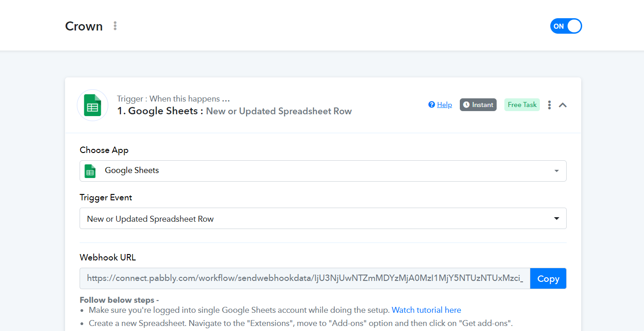Click the Crown workflow title

click(x=84, y=26)
